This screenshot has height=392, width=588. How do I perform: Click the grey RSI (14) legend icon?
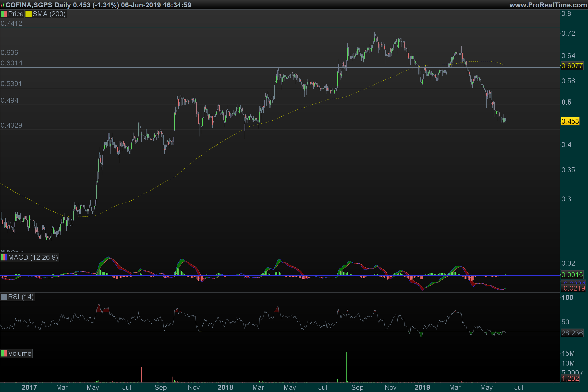pos(4,297)
